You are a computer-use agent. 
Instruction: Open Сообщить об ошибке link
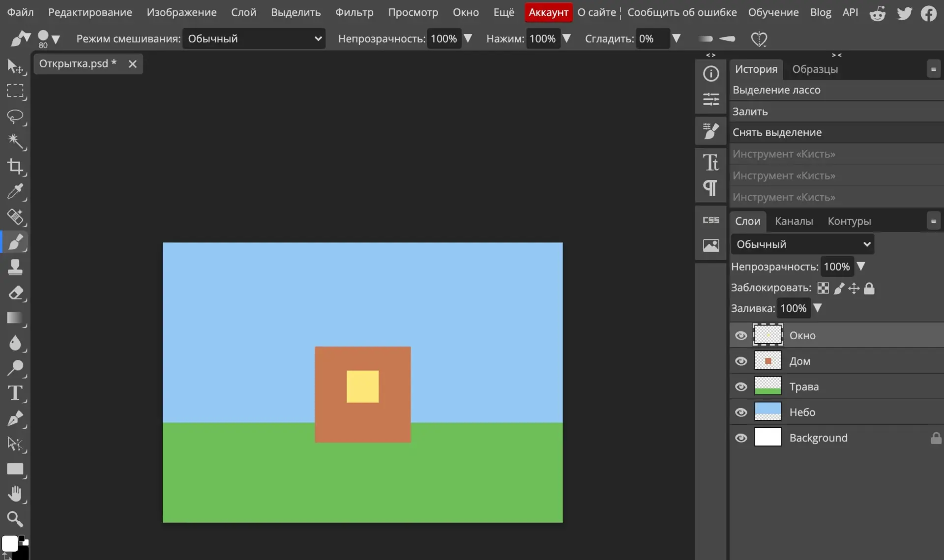tap(682, 12)
